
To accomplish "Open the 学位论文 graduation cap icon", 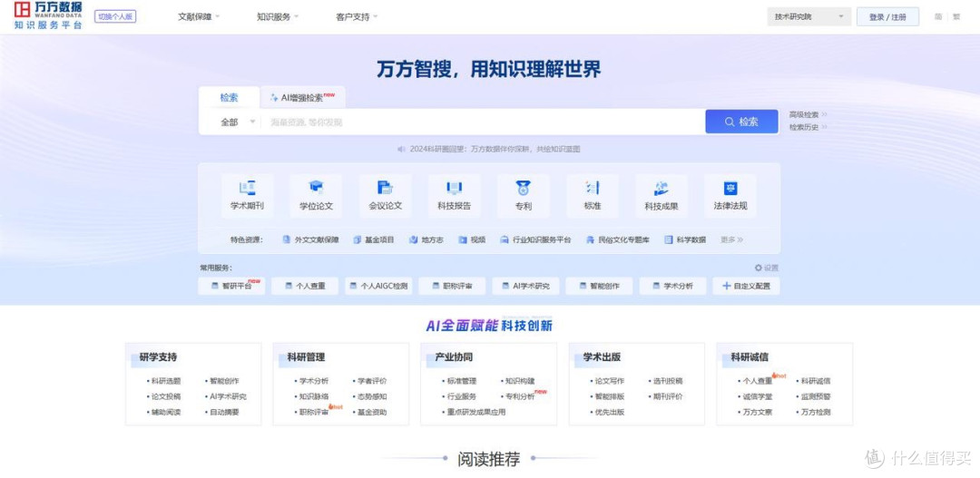I will (317, 188).
